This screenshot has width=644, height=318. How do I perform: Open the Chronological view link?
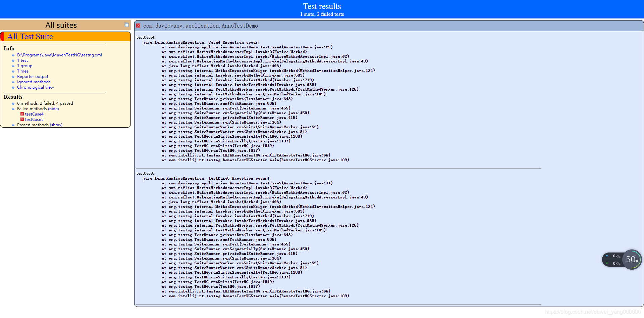point(35,87)
